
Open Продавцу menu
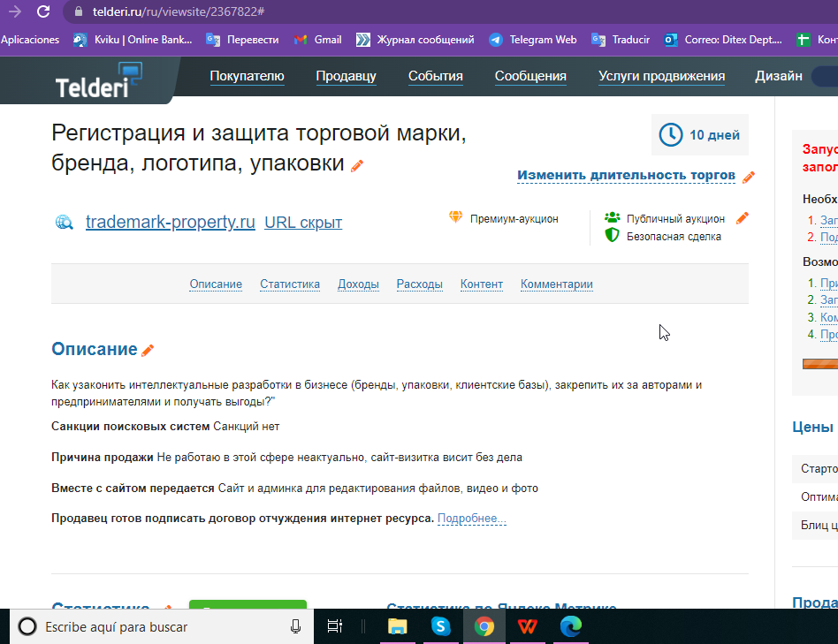pos(346,76)
